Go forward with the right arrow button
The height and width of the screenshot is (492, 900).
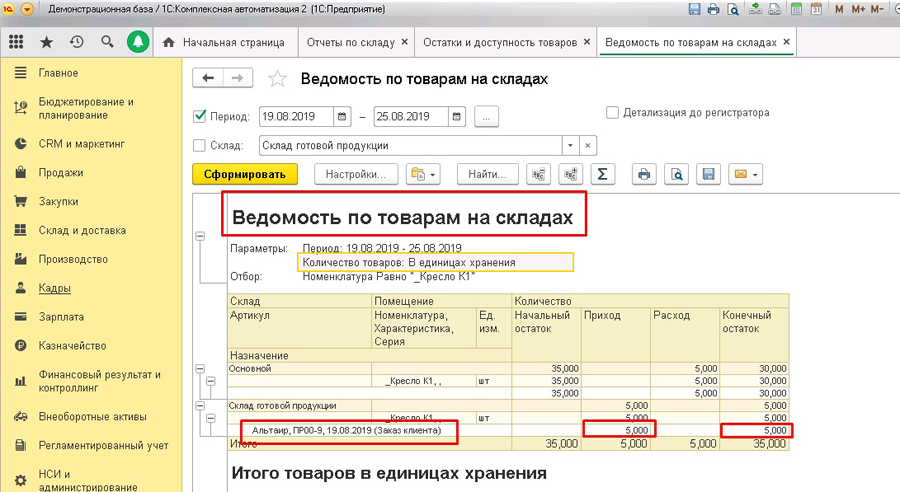tap(238, 78)
